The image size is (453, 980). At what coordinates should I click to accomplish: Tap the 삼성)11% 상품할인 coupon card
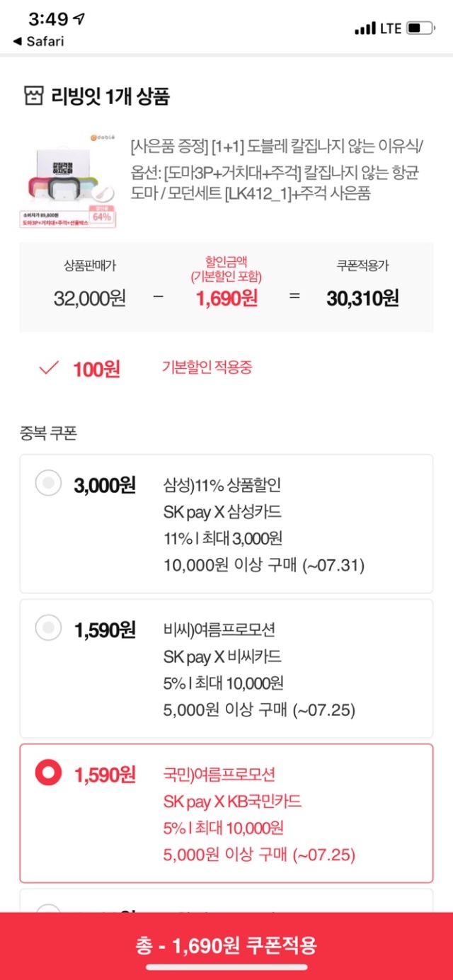[226, 524]
